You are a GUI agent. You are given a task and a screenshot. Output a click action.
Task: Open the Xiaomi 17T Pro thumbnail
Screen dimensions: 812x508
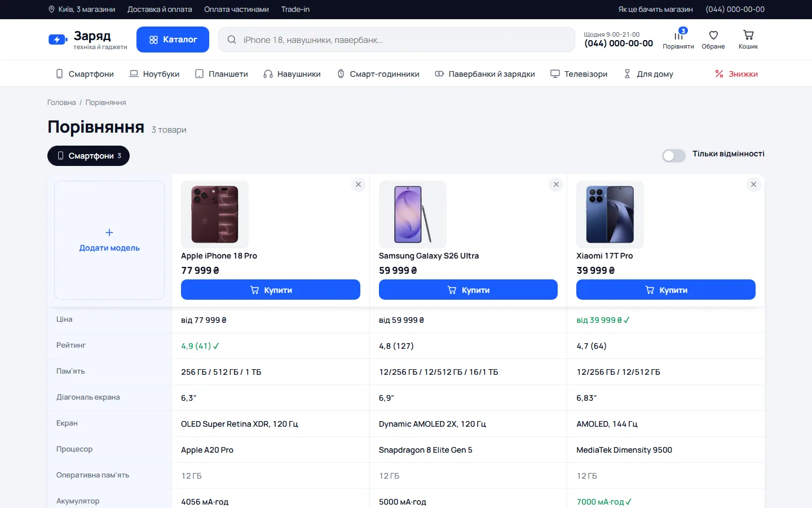pyautogui.click(x=610, y=214)
